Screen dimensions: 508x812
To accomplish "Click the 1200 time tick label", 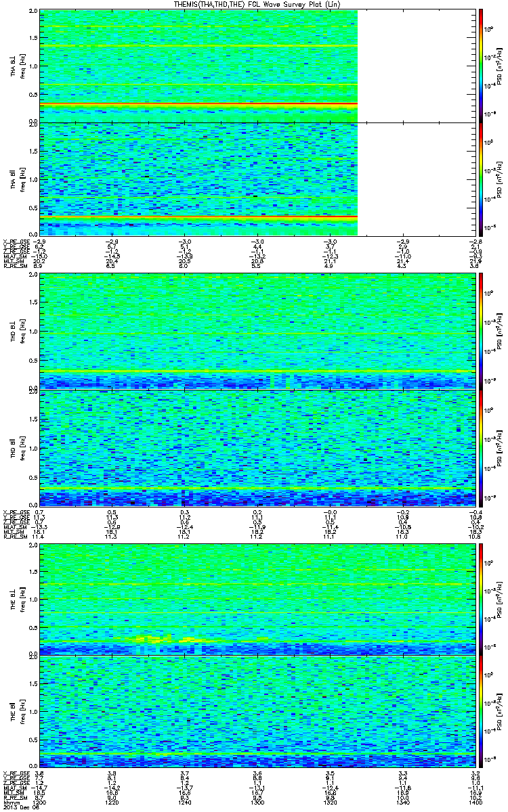I will (41, 803).
